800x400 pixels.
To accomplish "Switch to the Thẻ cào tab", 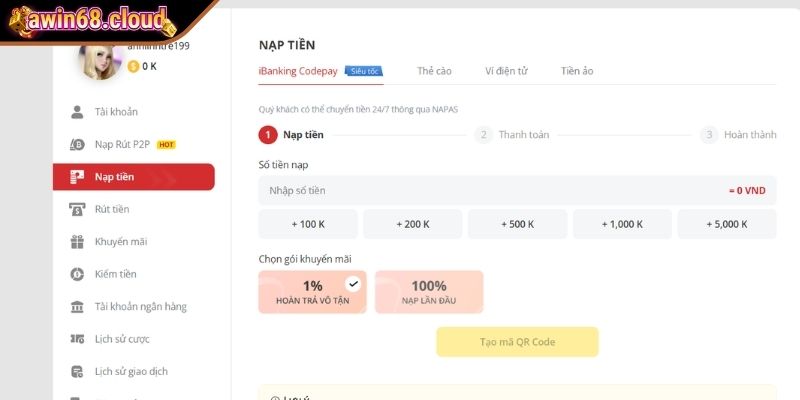I will 434,71.
